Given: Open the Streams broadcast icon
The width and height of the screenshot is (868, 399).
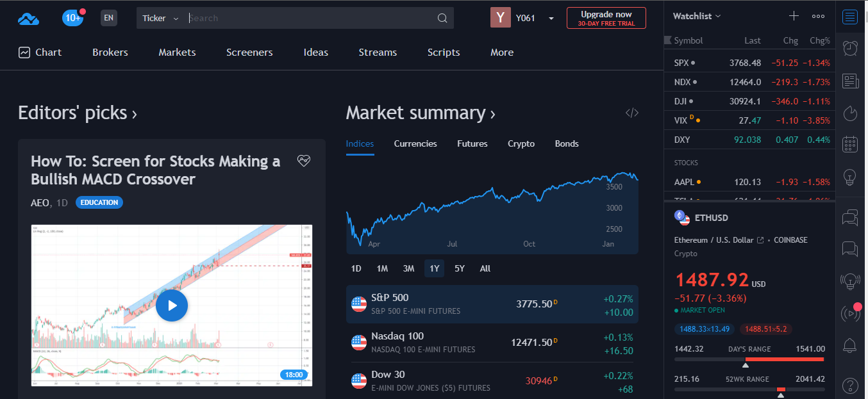Looking at the screenshot, I should [850, 313].
